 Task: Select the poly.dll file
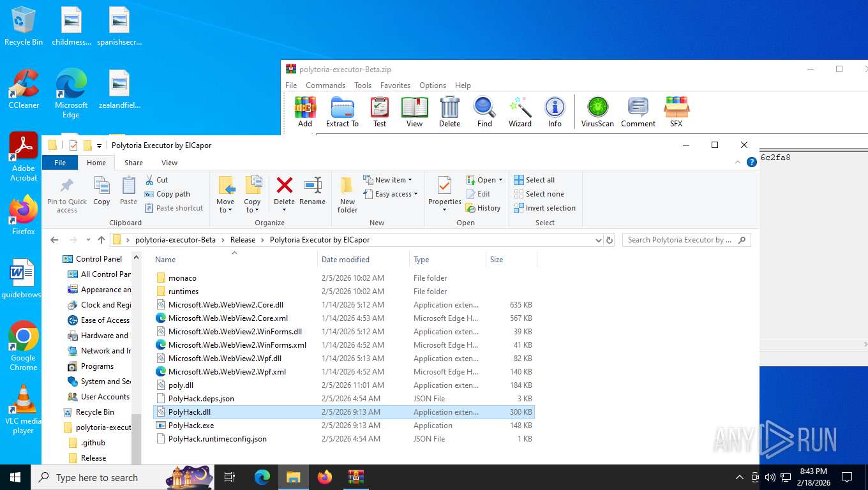(x=345, y=385)
